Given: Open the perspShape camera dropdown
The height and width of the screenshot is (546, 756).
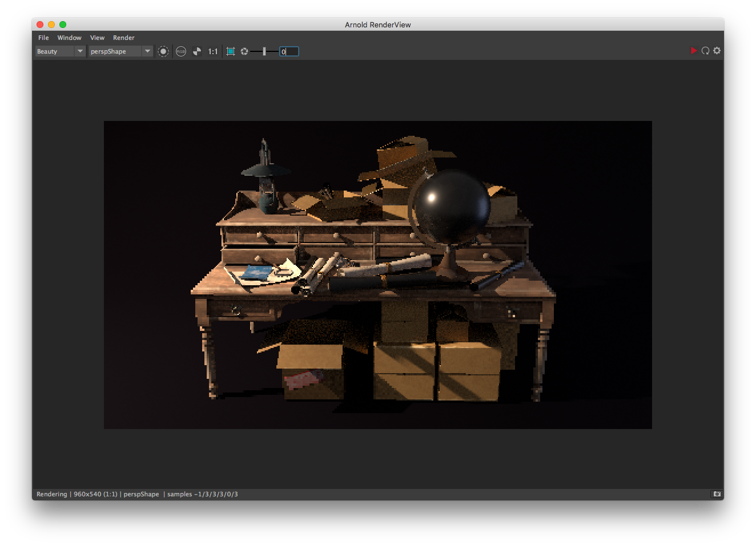Looking at the screenshot, I should coord(117,51).
